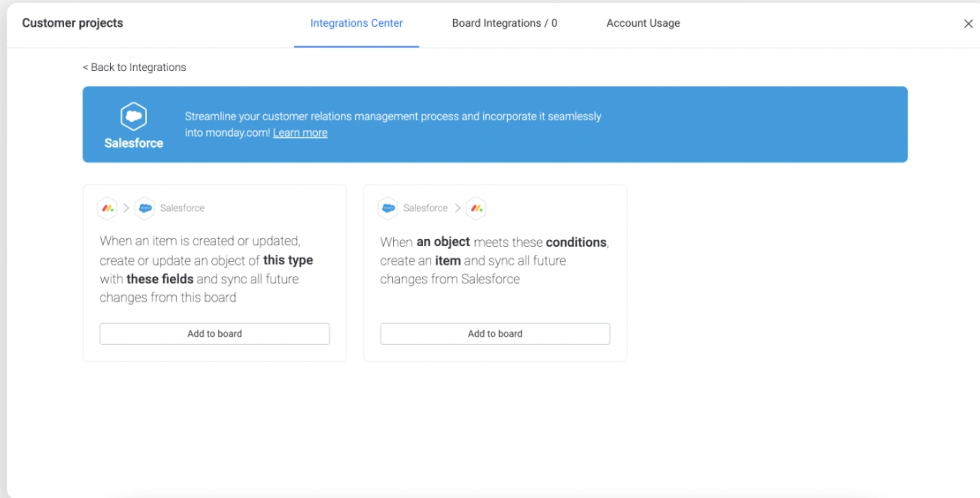980x498 pixels.
Task: Click the bold "conditions" text in the second recipe
Action: click(575, 242)
